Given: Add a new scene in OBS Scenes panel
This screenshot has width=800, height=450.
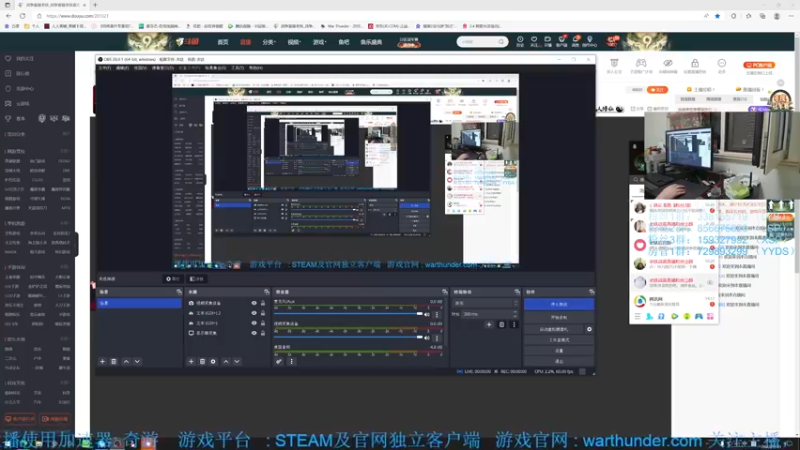Looking at the screenshot, I should pos(103,361).
